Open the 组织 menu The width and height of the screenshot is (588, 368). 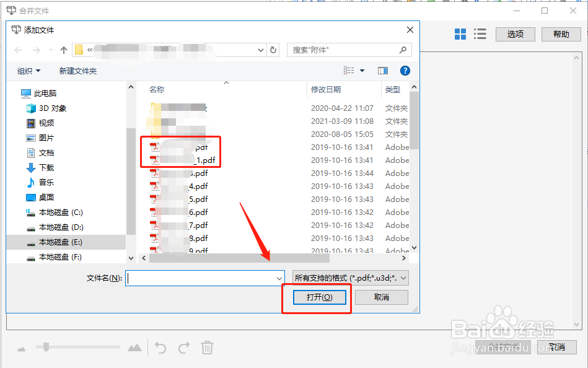pyautogui.click(x=28, y=71)
